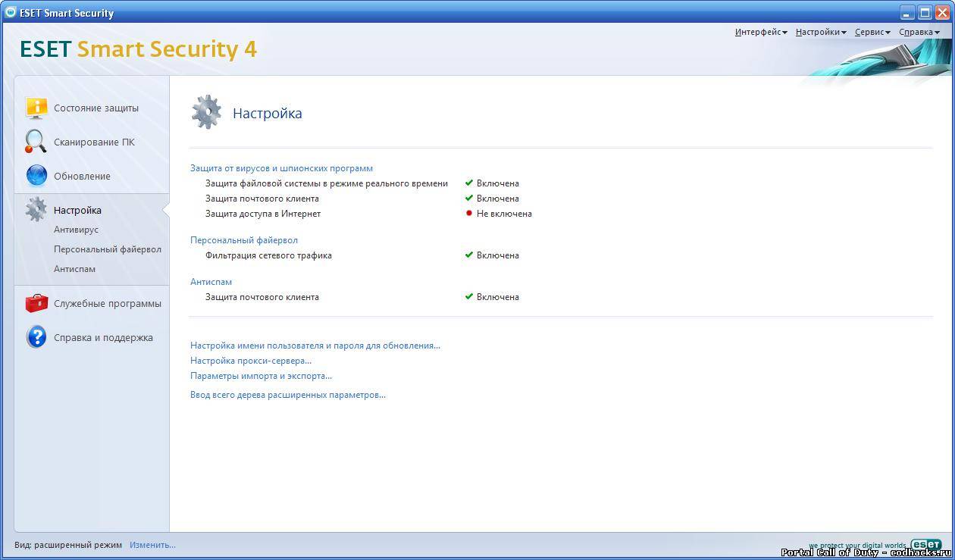Viewport: 955px width, 560px height.
Task: Click the green check mark for real-time file system protection
Action: point(469,183)
